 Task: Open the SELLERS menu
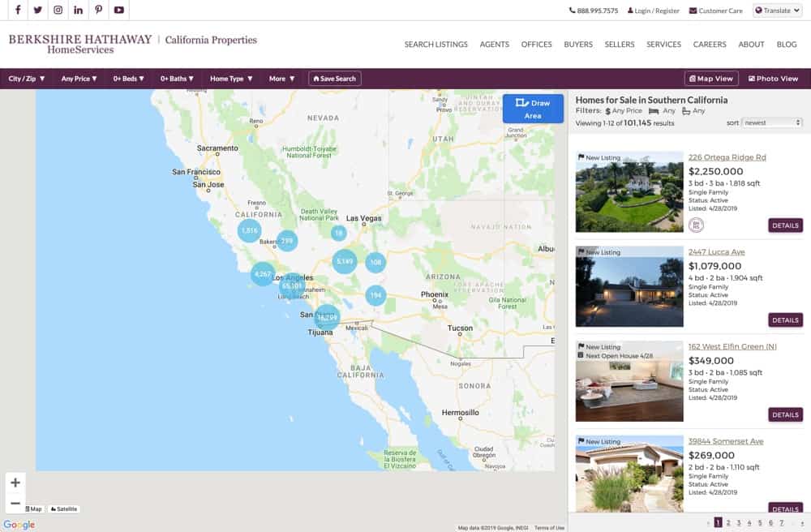(619, 45)
